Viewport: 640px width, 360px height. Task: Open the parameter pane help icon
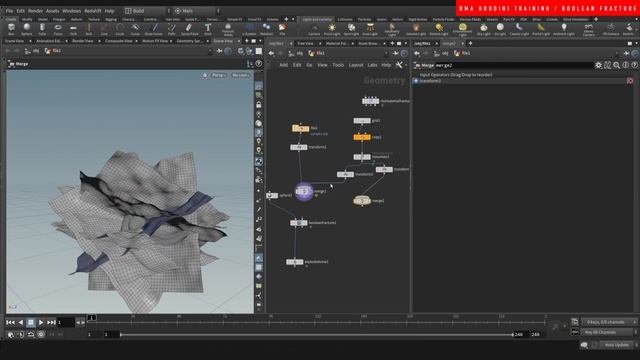coord(634,65)
